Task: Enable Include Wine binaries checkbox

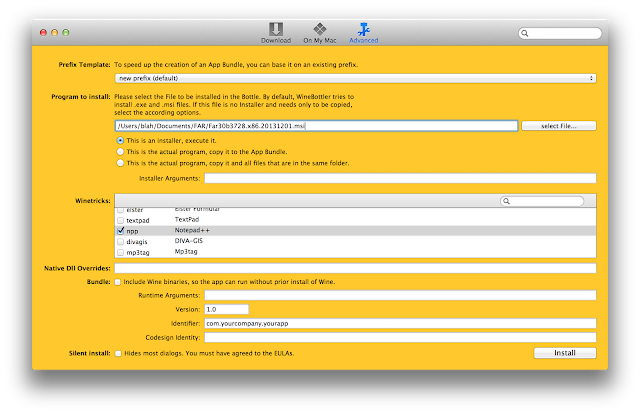Action: click(118, 282)
